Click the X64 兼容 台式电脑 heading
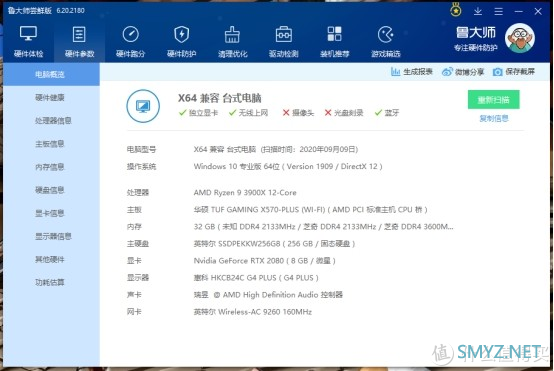 click(219, 98)
